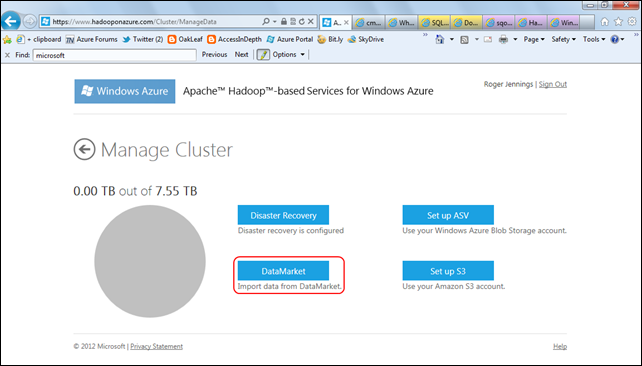Image resolution: width=642 pixels, height=366 pixels.
Task: Open Favorites with the star icon
Action: (618, 22)
